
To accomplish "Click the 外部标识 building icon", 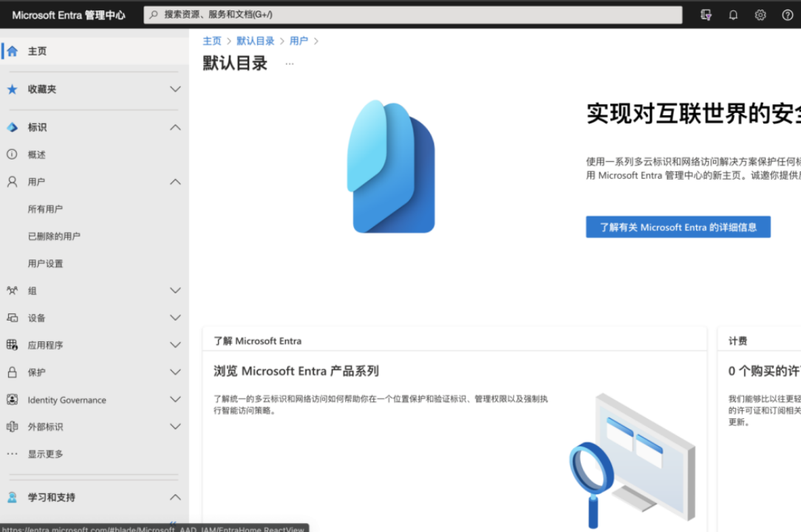I will pyautogui.click(x=13, y=427).
